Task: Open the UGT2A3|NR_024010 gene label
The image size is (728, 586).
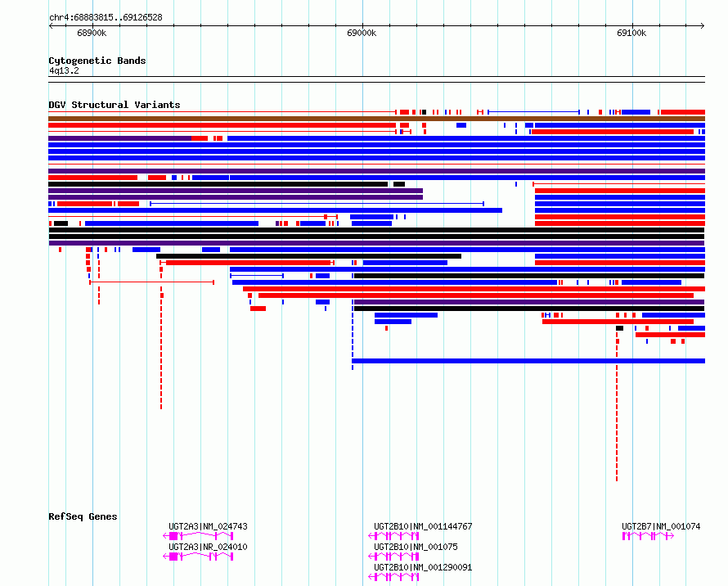Action: click(x=208, y=547)
